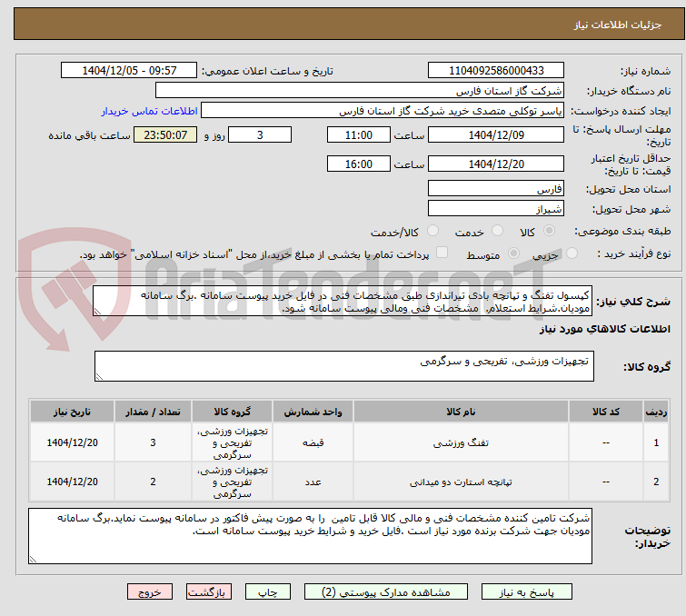Click the چاپ print button
This screenshot has height=616, width=686.
(268, 592)
